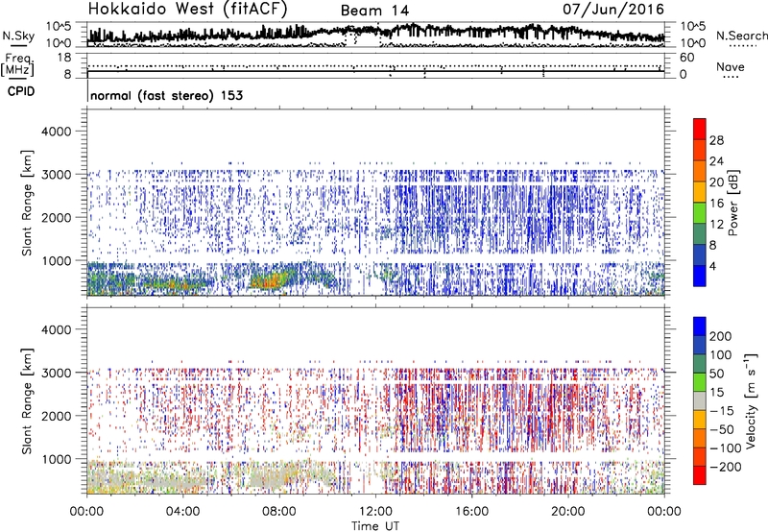Select the Power [dB] colorbar title
Viewport: 768px width, 532px height.
point(732,203)
